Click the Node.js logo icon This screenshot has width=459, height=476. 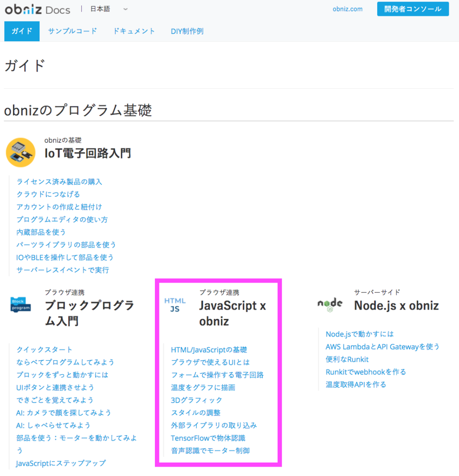click(330, 305)
